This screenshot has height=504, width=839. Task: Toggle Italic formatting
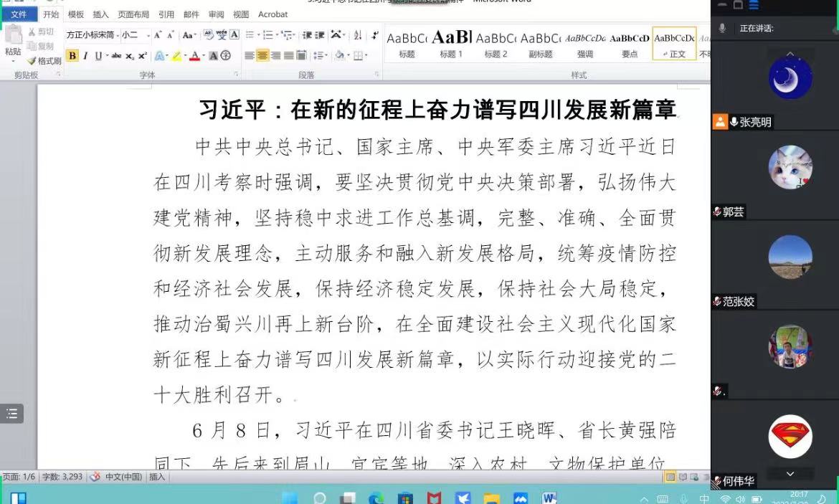pos(85,56)
